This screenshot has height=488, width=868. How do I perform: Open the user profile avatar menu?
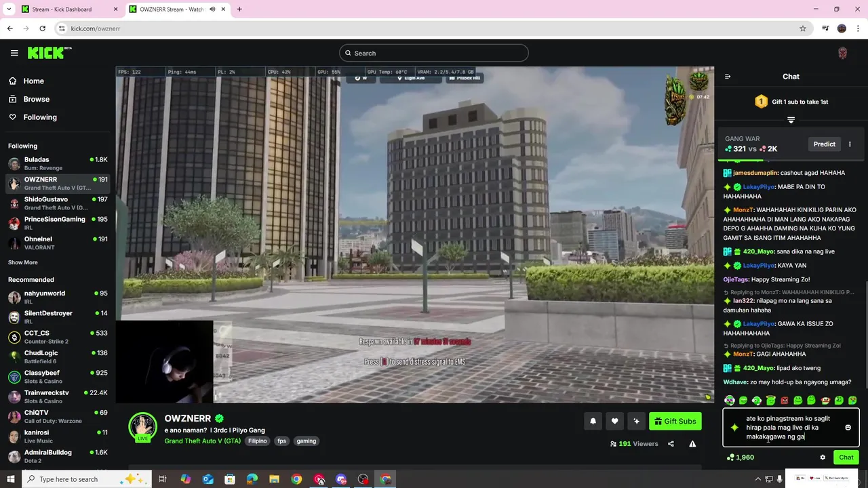click(842, 53)
